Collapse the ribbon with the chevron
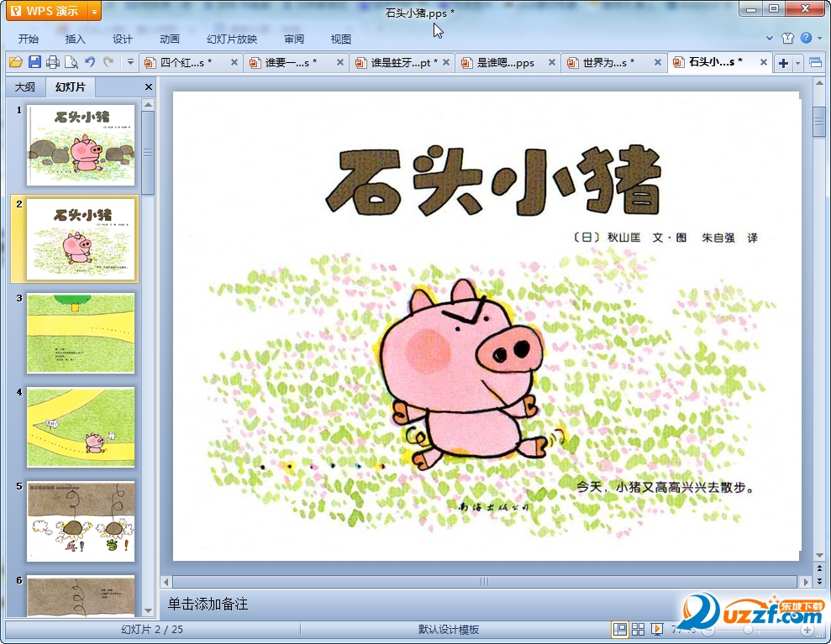Viewport: 831px width, 644px height. [770, 38]
